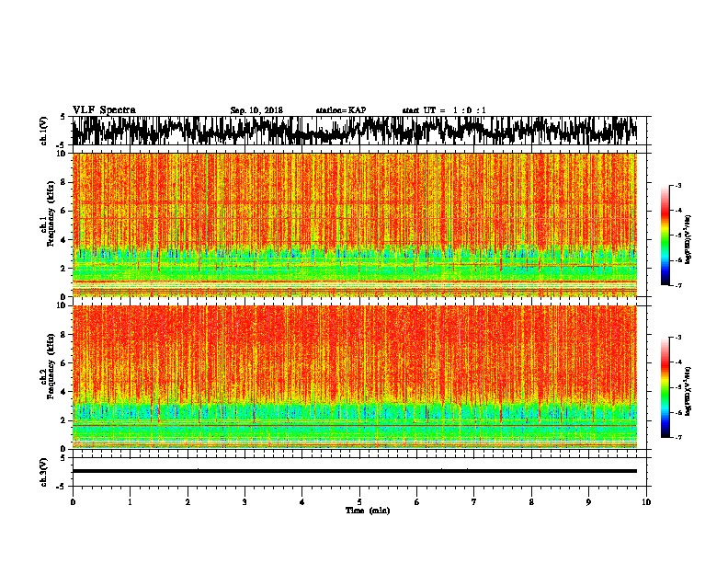
Task: Click the ch.2 spectrogram plot
Action: click(x=355, y=377)
